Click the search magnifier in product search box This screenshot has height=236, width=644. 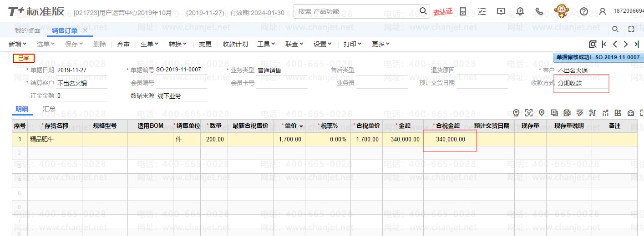423,11
